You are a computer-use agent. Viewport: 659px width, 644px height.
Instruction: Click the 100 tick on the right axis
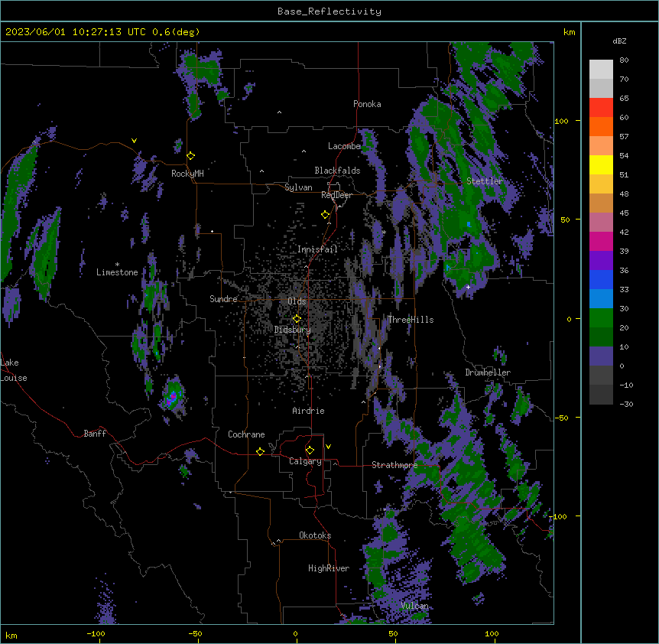point(561,121)
